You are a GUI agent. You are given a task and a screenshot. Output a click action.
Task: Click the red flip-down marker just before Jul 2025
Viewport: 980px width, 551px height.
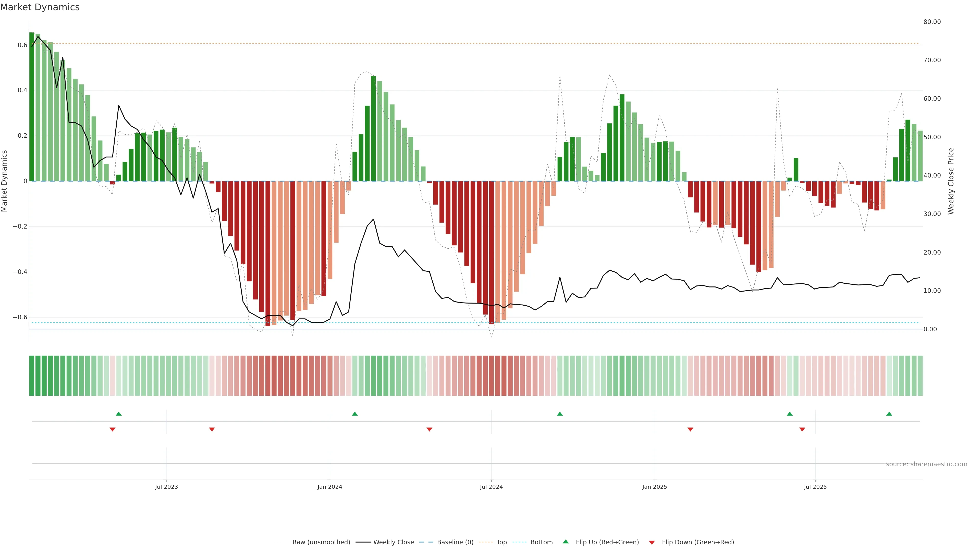(802, 429)
